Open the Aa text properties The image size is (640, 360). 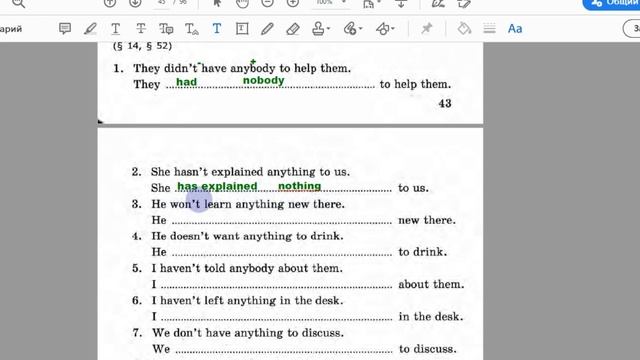(515, 29)
